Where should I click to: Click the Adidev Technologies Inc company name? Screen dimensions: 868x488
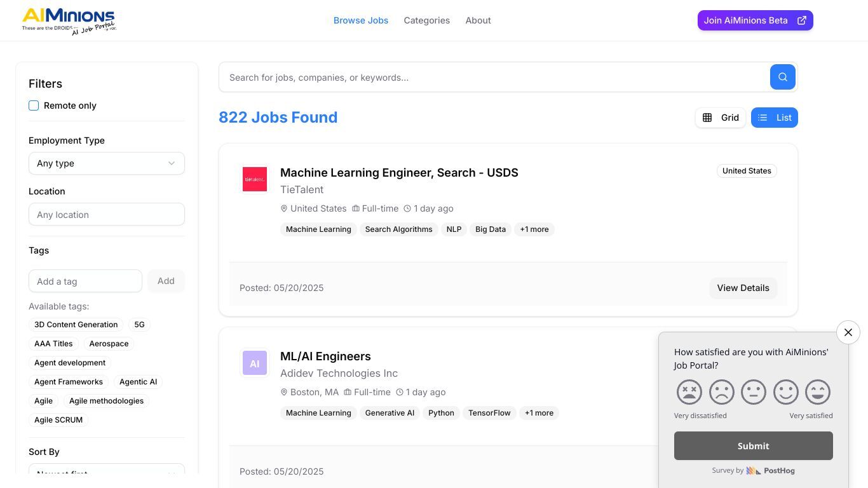click(339, 373)
